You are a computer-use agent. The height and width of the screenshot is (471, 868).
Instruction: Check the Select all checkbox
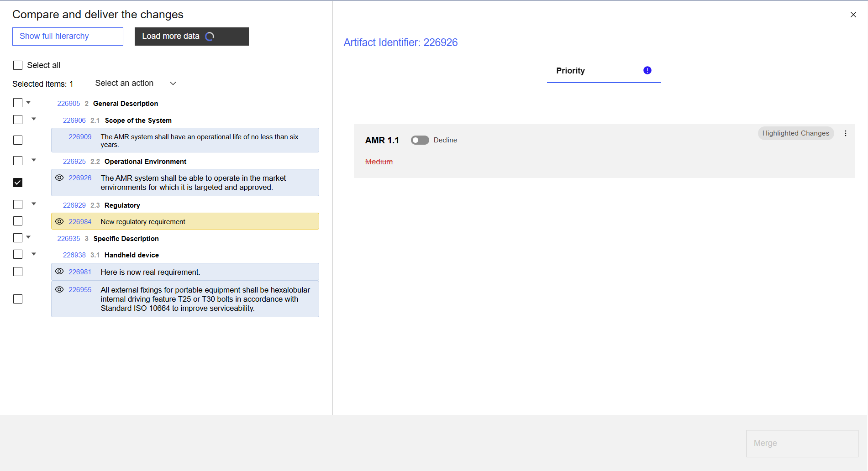tap(18, 65)
